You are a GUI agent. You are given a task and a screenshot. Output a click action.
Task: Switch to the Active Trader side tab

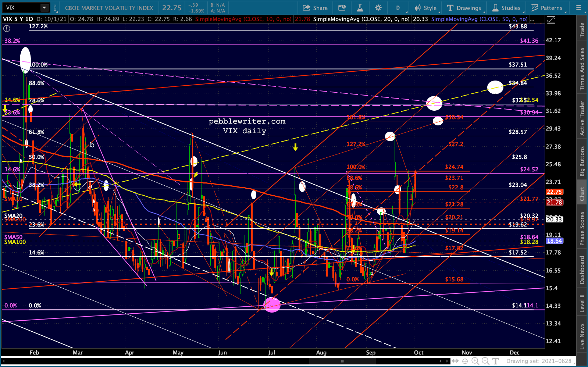click(x=582, y=118)
